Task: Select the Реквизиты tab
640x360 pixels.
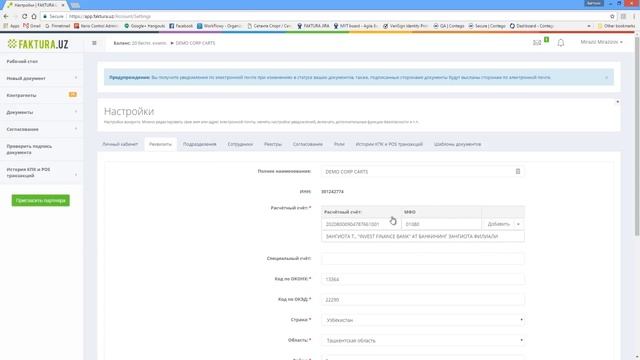Action: click(160, 144)
